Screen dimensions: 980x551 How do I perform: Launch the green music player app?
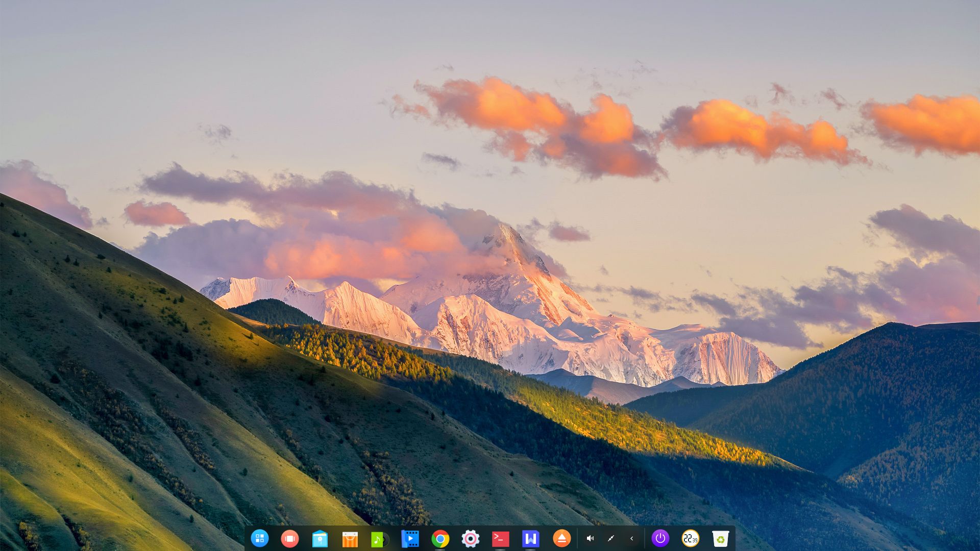pos(379,539)
